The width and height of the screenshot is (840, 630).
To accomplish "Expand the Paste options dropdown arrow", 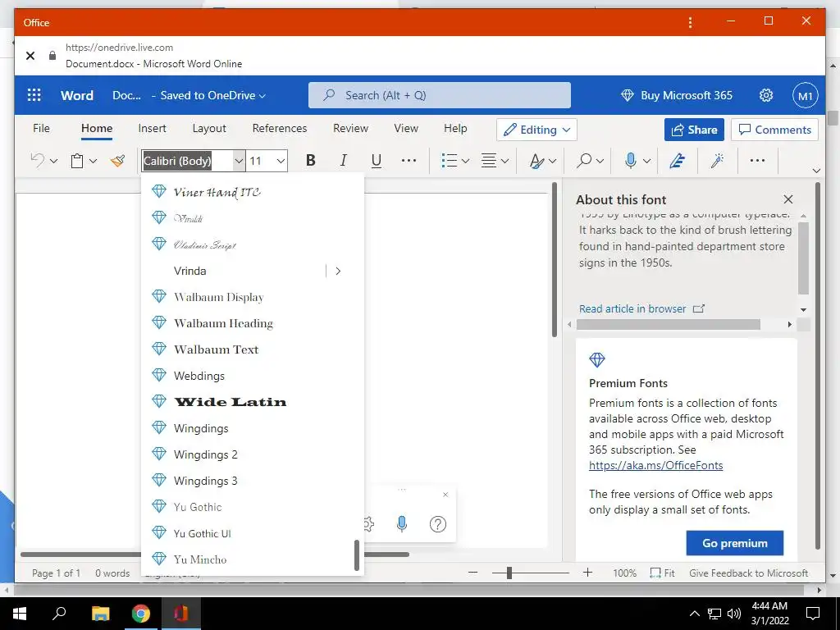I will pyautogui.click(x=93, y=161).
